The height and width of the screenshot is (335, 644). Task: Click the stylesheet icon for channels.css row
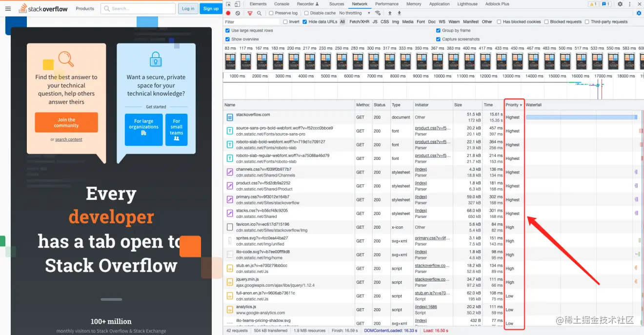(229, 172)
